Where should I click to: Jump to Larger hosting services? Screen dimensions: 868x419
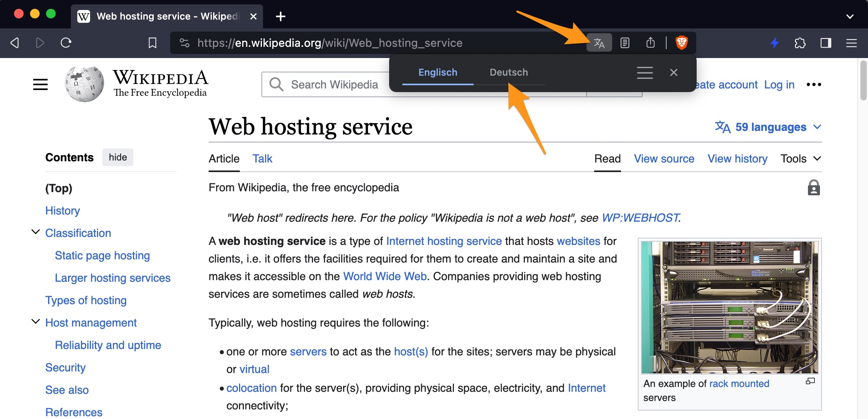point(113,278)
